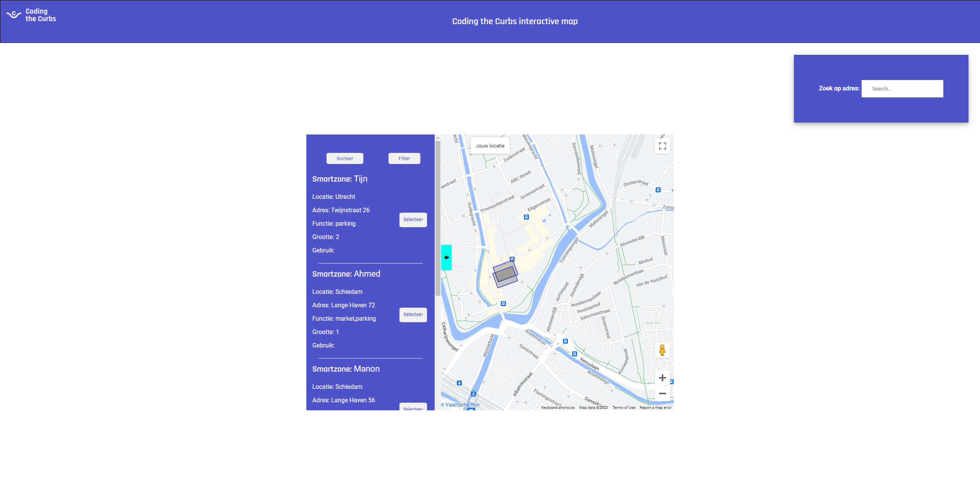The height and width of the screenshot is (495, 980).
Task: Open Terms of Use link
Action: 623,408
